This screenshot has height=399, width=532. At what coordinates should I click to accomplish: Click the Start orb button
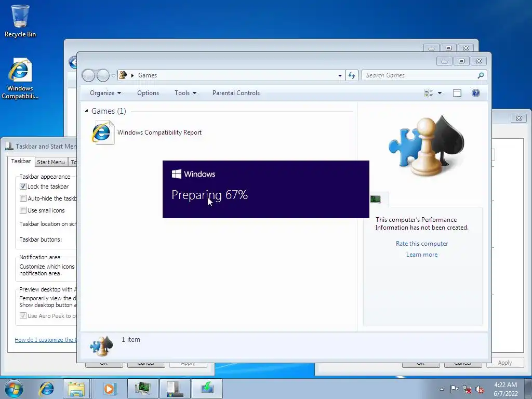click(x=14, y=389)
